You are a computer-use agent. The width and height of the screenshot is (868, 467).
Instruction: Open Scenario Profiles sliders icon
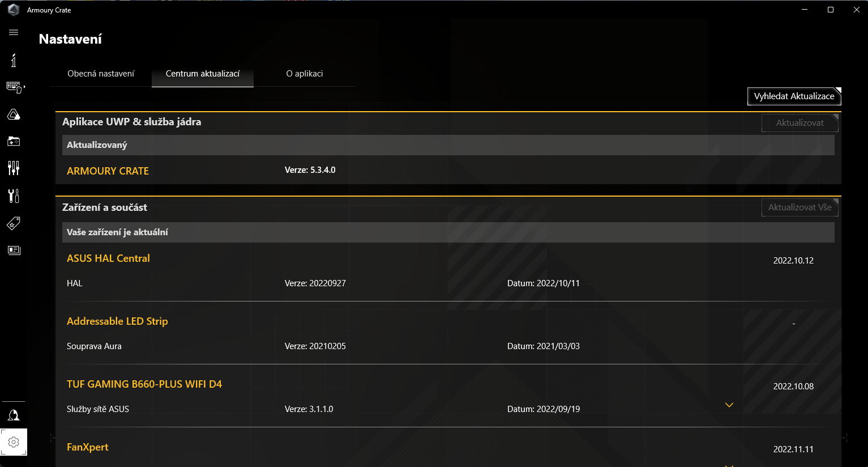14,168
